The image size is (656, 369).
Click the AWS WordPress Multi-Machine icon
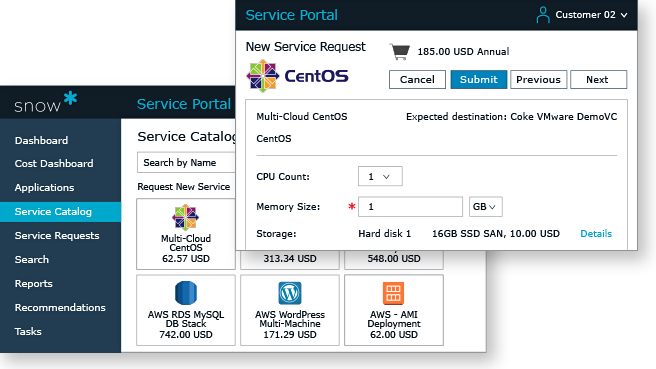[x=290, y=293]
